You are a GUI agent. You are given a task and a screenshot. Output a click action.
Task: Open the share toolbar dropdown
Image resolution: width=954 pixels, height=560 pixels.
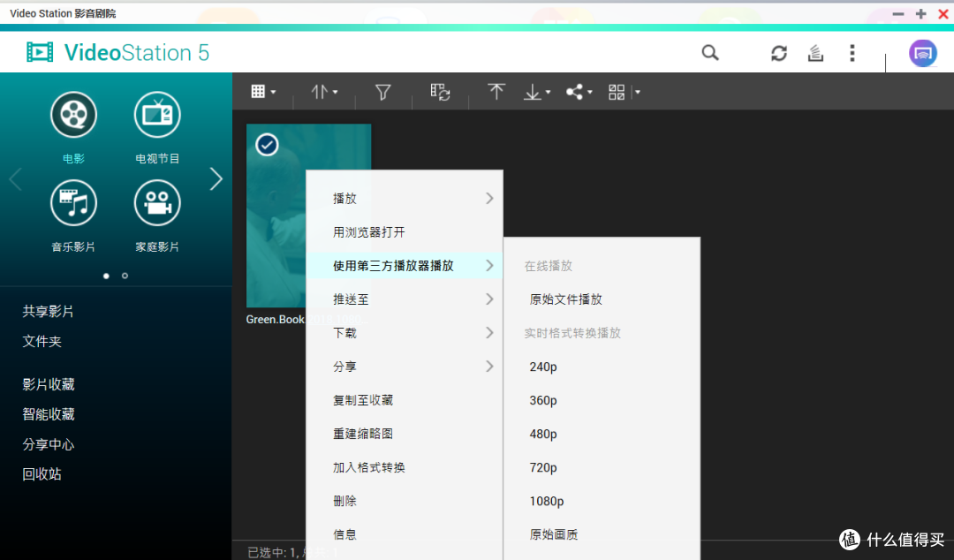tap(579, 92)
